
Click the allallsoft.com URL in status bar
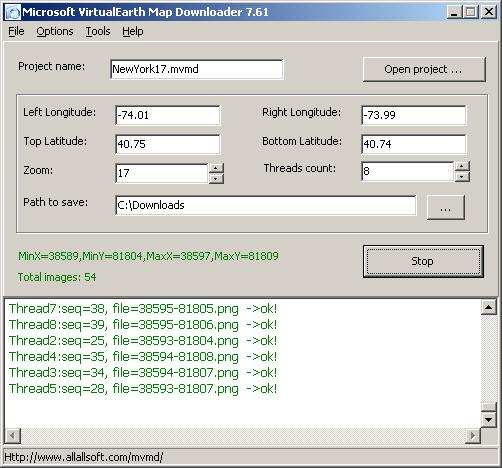pos(84,457)
